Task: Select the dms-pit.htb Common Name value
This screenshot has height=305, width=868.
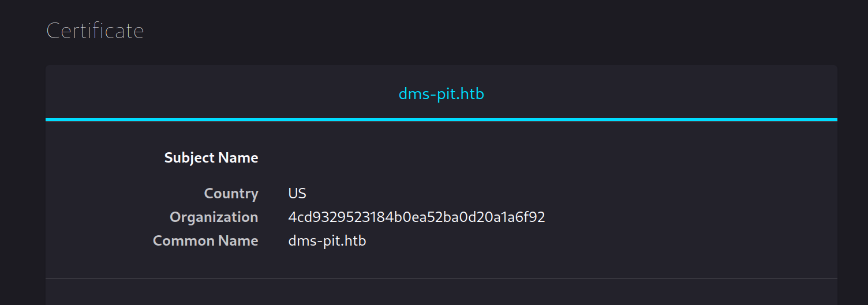Action: pos(327,241)
